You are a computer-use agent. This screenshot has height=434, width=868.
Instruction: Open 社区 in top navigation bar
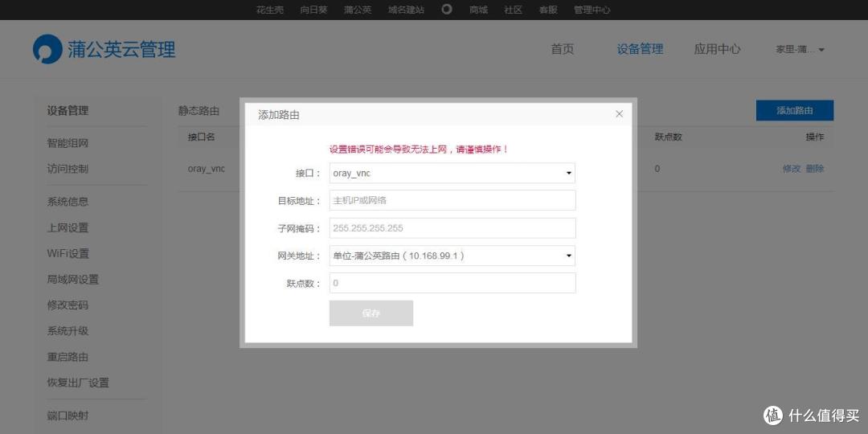click(x=513, y=10)
